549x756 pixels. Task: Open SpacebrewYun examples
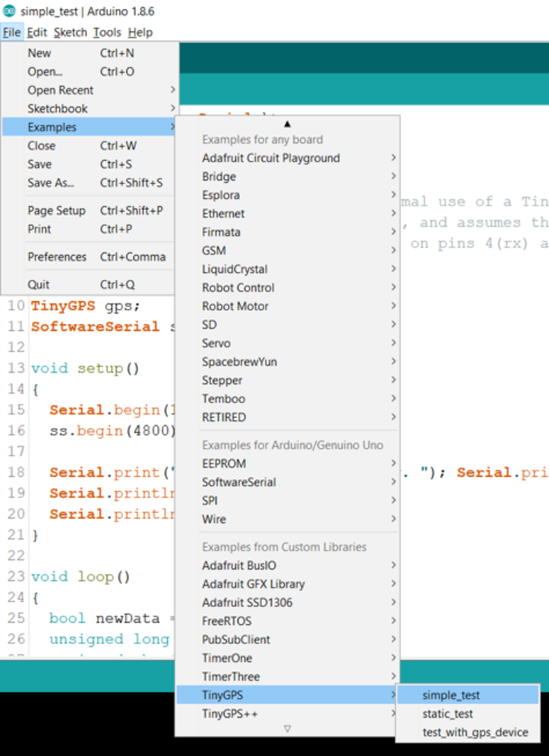pyautogui.click(x=287, y=362)
